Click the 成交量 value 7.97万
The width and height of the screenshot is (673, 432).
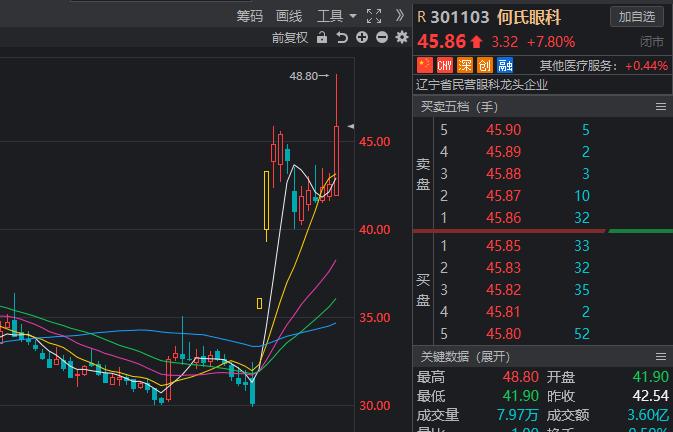[518, 415]
